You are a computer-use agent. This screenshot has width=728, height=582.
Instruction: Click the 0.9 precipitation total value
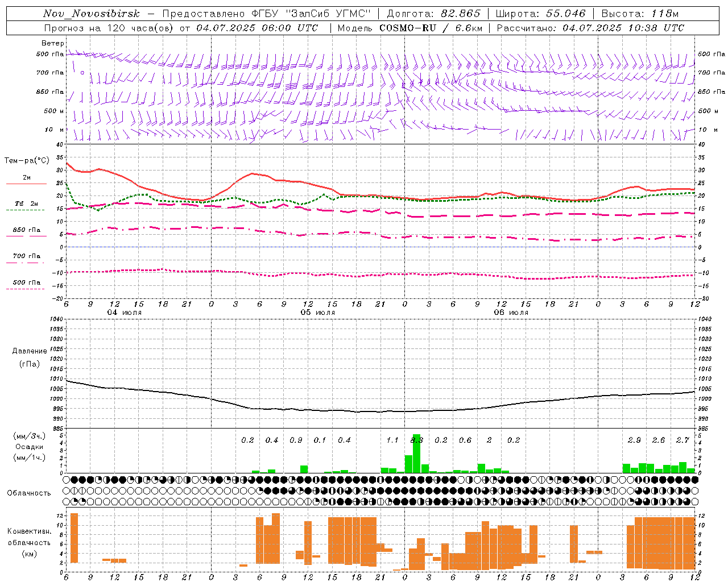click(296, 440)
